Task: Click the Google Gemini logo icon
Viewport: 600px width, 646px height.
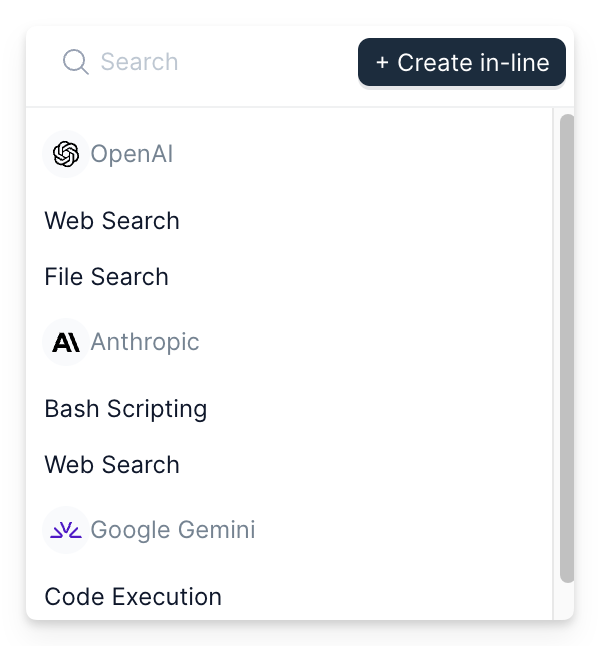Action: [x=66, y=530]
